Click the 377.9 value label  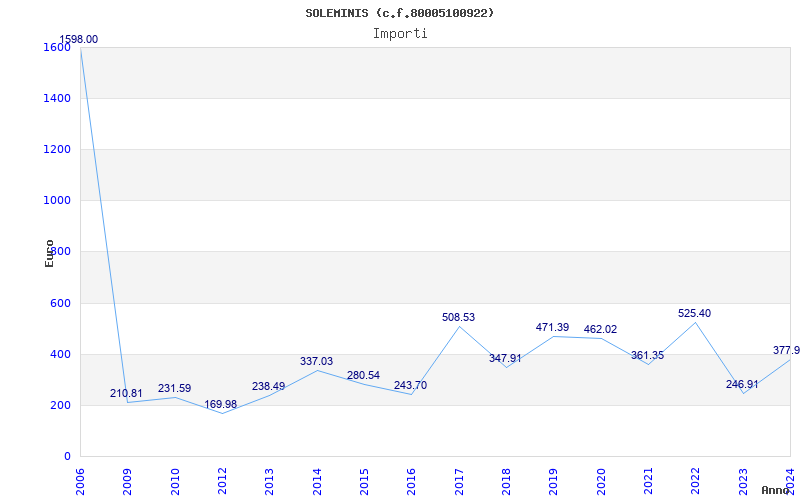pyautogui.click(x=786, y=351)
